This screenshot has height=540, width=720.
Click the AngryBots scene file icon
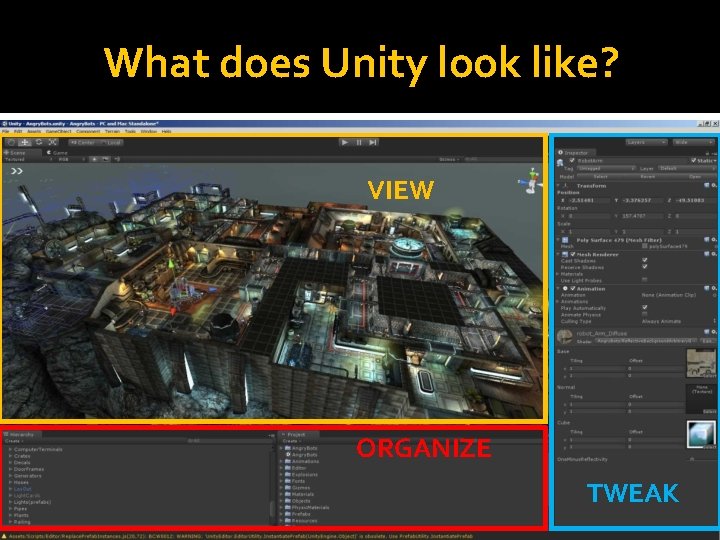coord(288,455)
